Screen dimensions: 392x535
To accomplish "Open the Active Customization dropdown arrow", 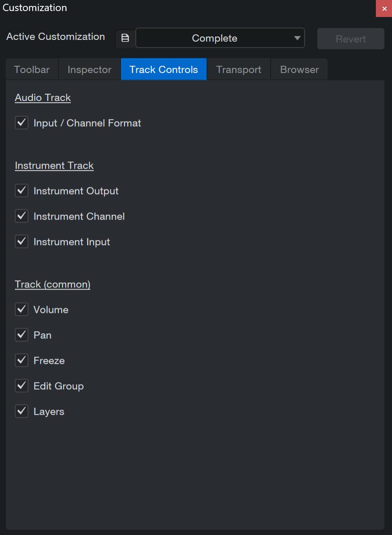I will (x=297, y=38).
